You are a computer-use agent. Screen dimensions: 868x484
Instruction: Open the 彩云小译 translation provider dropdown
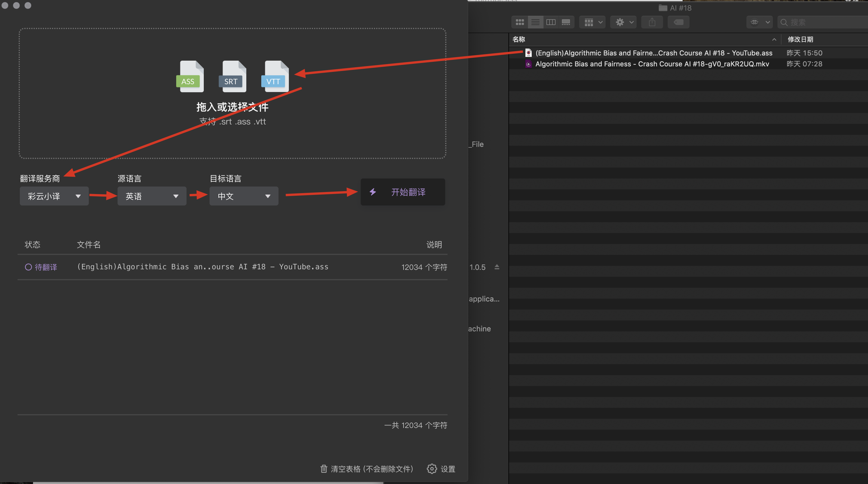tap(54, 196)
